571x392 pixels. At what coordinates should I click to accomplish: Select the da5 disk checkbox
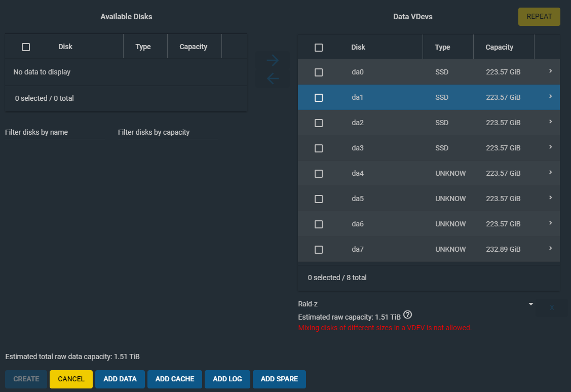(x=319, y=199)
